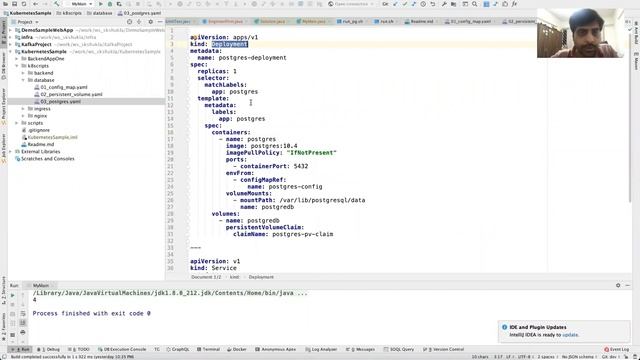Select 01_config_map.yaml in the tree
The height and width of the screenshot is (360, 640).
pyautogui.click(x=64, y=87)
